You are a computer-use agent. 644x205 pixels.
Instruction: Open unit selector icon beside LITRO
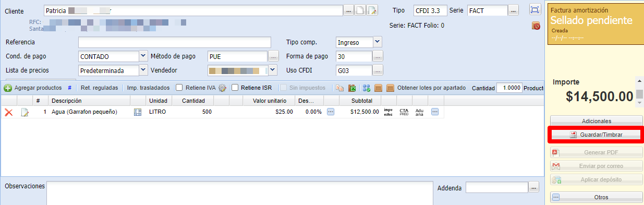[x=138, y=112]
